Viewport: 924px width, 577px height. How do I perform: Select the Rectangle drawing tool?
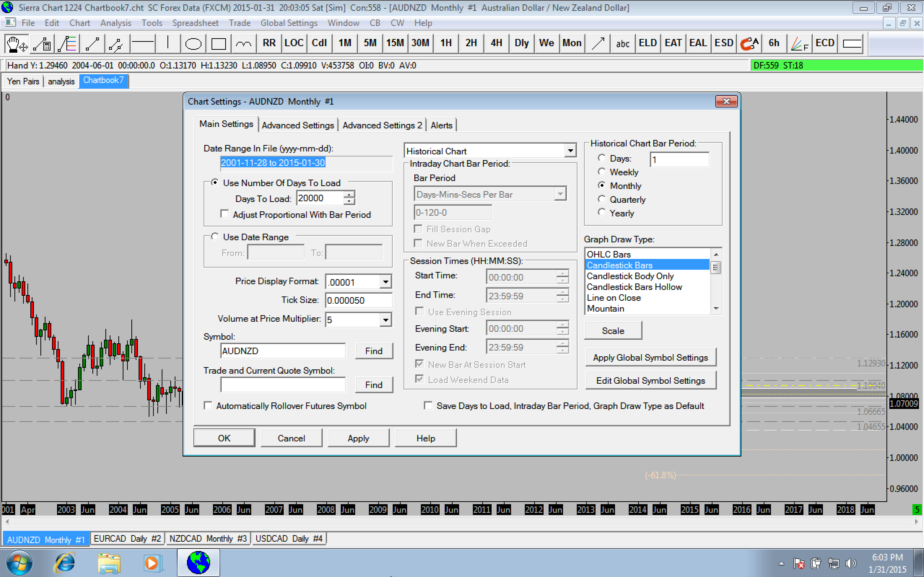pos(218,44)
